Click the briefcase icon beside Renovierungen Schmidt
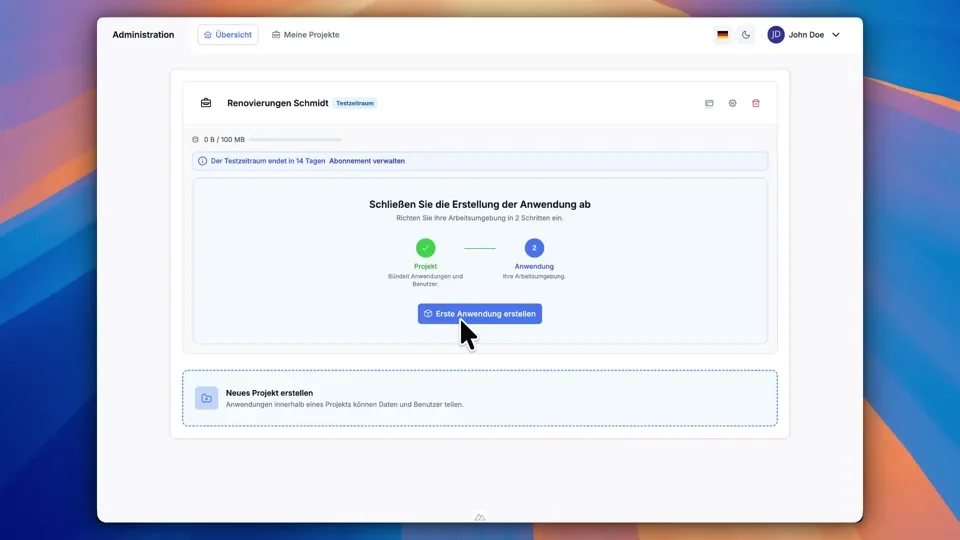 pyautogui.click(x=206, y=103)
